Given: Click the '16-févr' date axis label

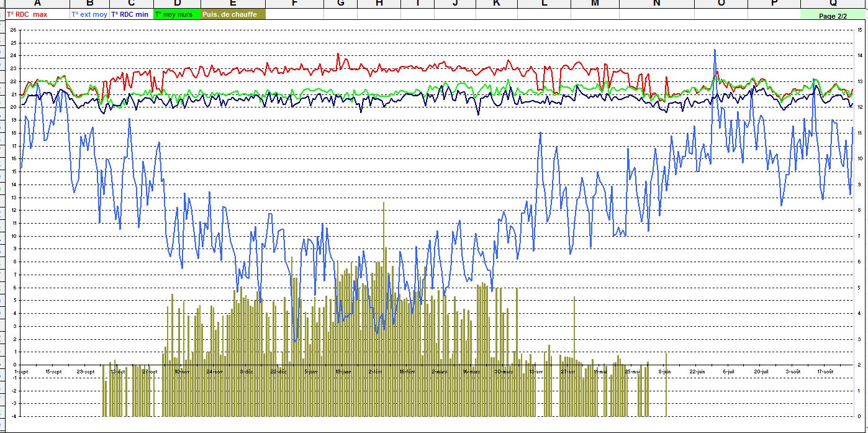Looking at the screenshot, I should pos(407,371).
